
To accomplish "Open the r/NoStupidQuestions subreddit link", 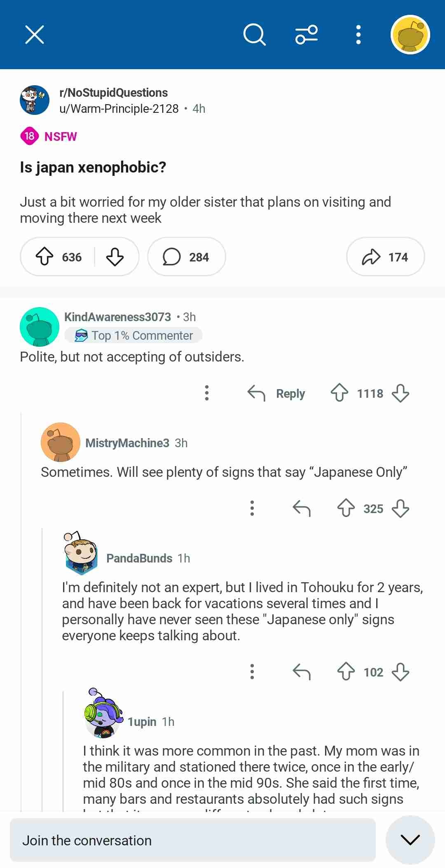I will point(113,93).
